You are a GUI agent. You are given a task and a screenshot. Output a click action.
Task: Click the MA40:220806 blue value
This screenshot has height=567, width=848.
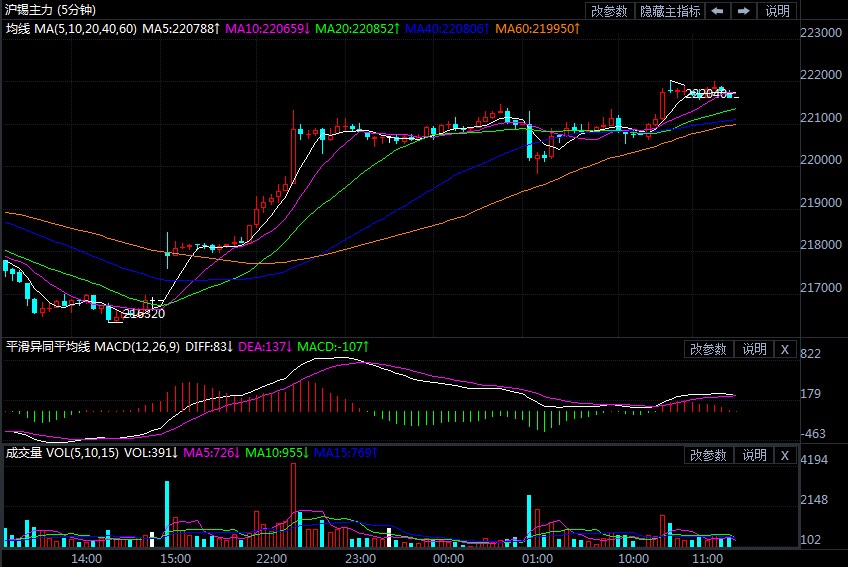[447, 29]
